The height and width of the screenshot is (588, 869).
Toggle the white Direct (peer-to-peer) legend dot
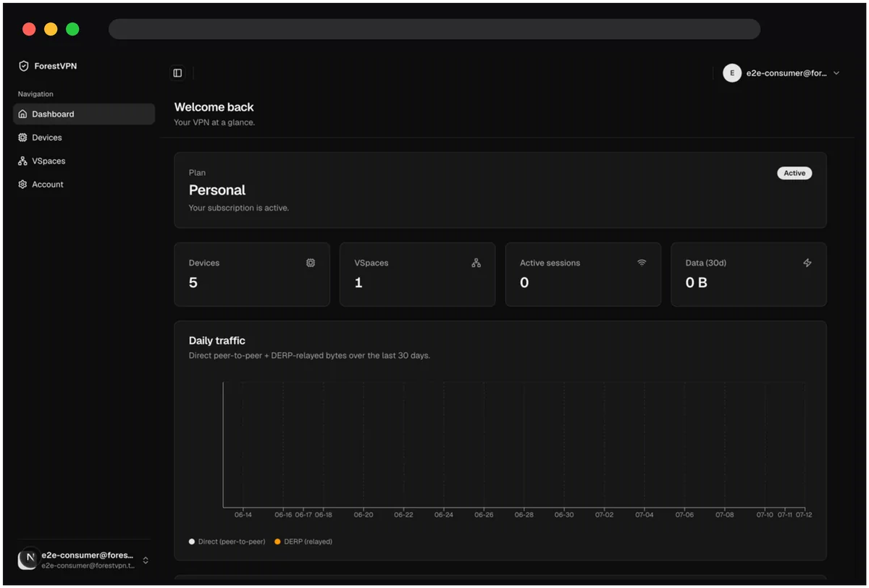tap(192, 542)
